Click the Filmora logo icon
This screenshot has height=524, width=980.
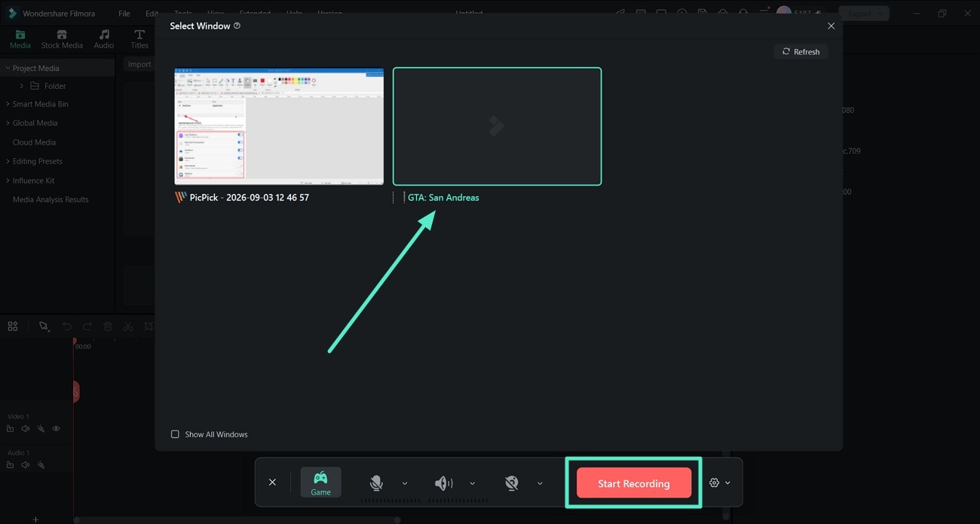point(12,14)
